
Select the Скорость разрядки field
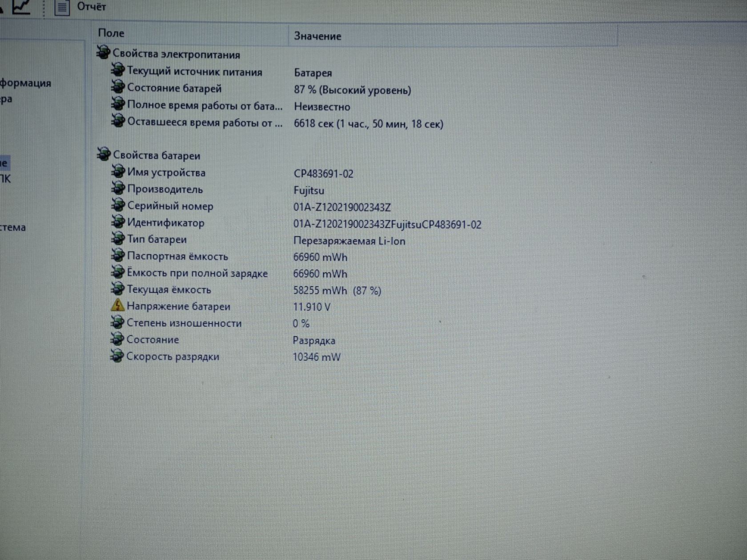click(x=173, y=356)
